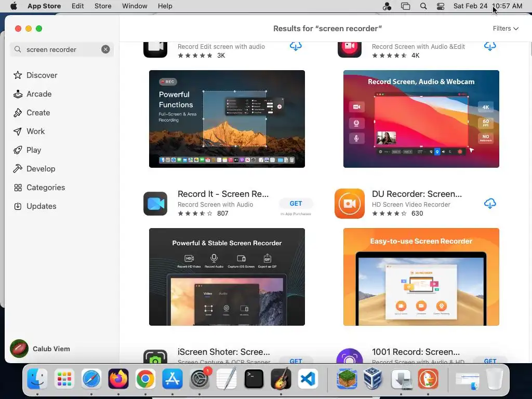Expand the Filters dropdown
The width and height of the screenshot is (532, 399).
[505, 29]
